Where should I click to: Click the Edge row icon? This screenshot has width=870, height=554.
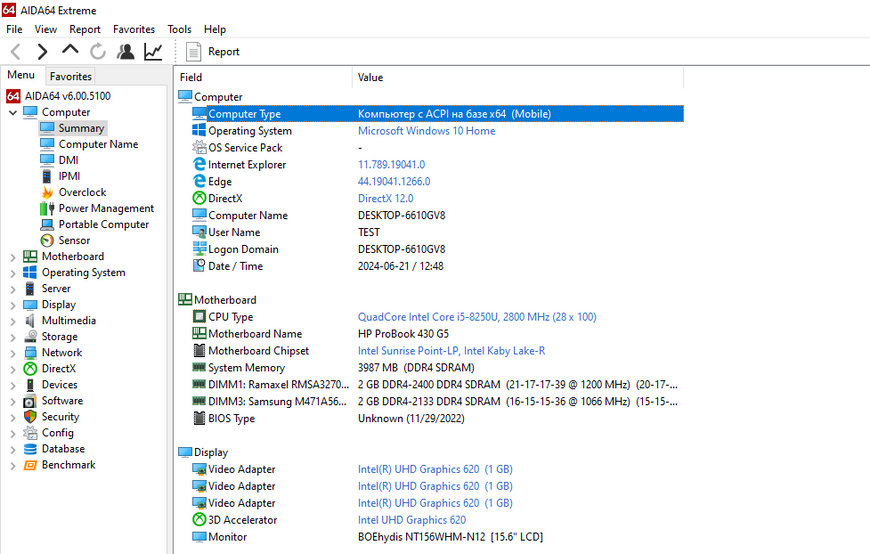(x=199, y=182)
